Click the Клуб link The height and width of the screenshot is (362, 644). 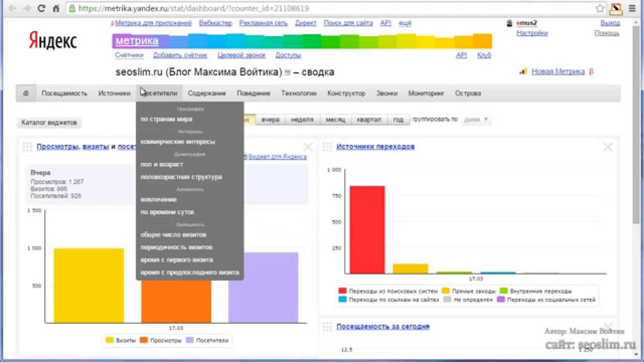coord(484,55)
